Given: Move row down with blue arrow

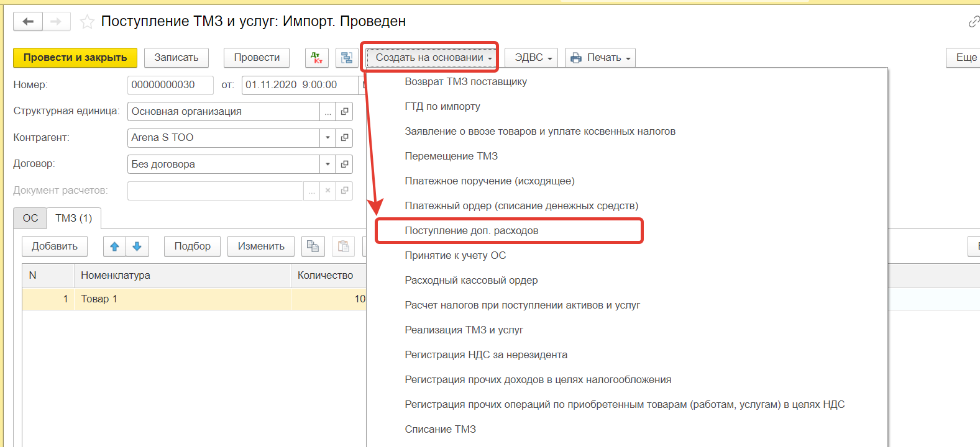Looking at the screenshot, I should 137,246.
